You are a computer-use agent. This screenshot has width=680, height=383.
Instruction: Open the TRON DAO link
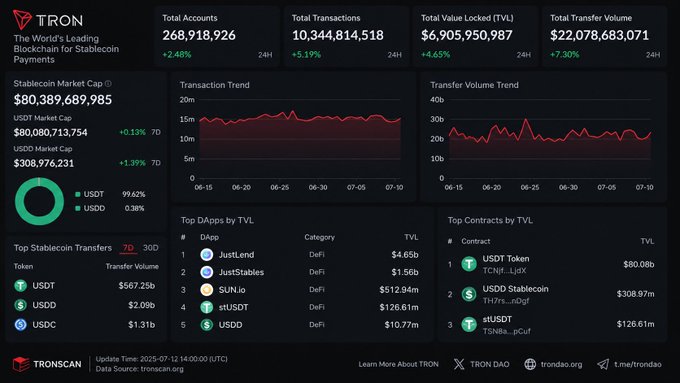[x=490, y=364]
